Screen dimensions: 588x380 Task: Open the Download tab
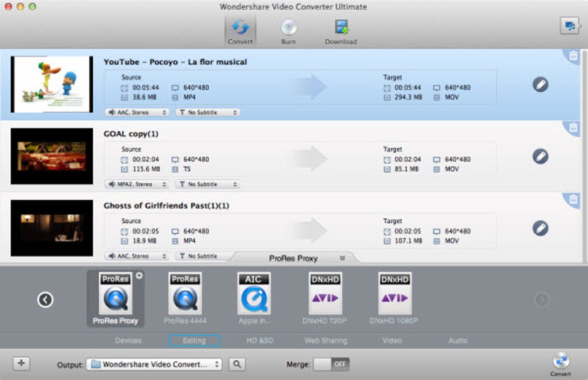point(341,32)
